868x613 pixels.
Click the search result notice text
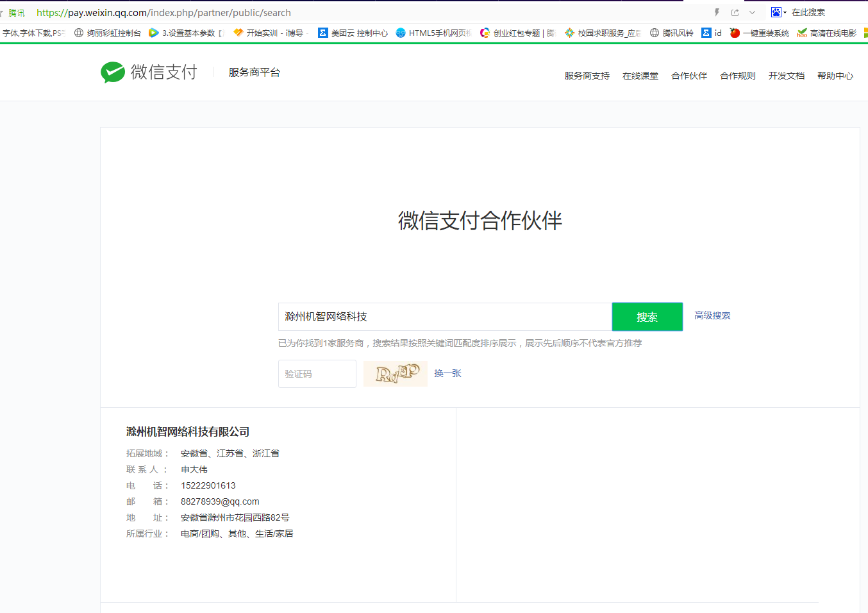click(x=460, y=343)
